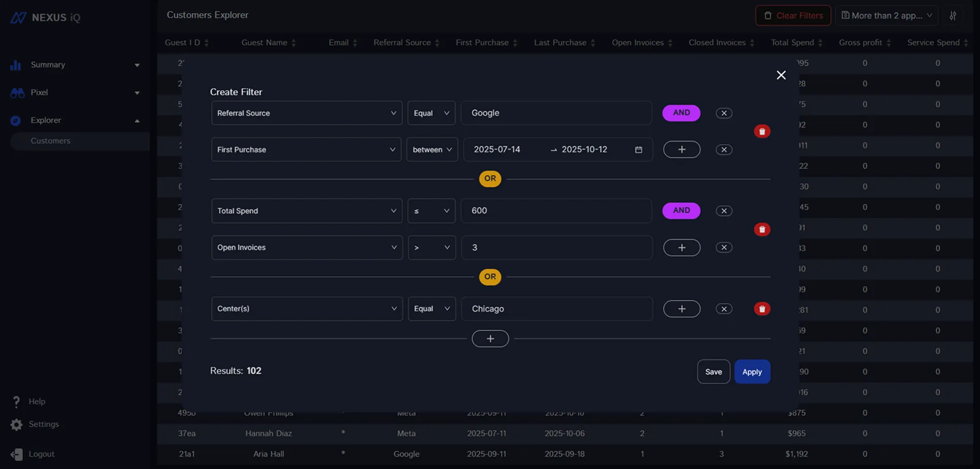Delete the Chicago filter group via trash icon
Viewport: 980px width, 469px height.
pos(762,309)
